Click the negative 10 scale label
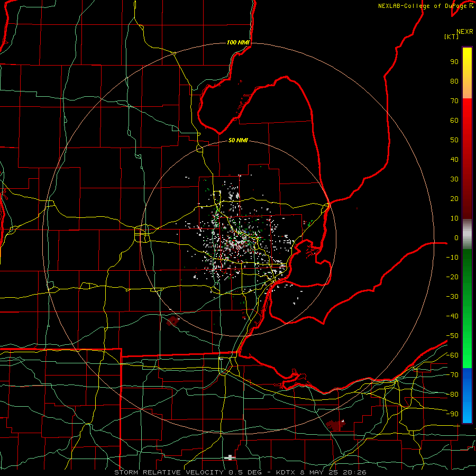The height and width of the screenshot is (476, 476). (x=452, y=258)
